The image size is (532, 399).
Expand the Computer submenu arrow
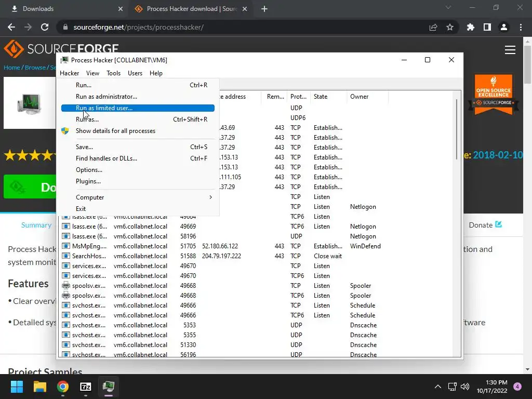210,197
